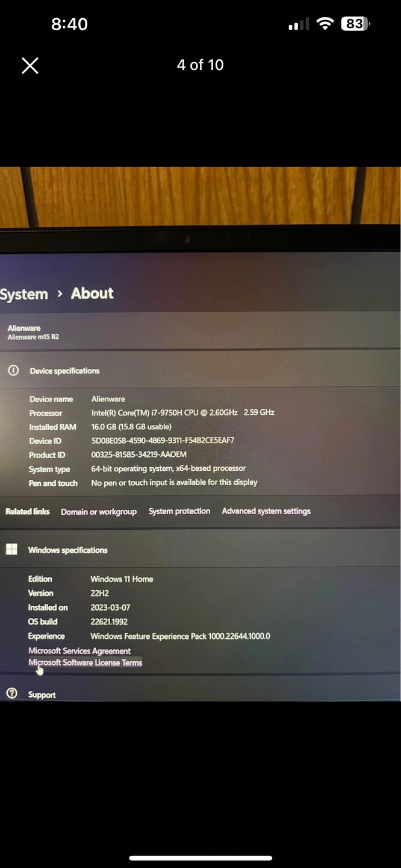Close the photo viewer with the X
Screen dimensions: 401x868
30,66
